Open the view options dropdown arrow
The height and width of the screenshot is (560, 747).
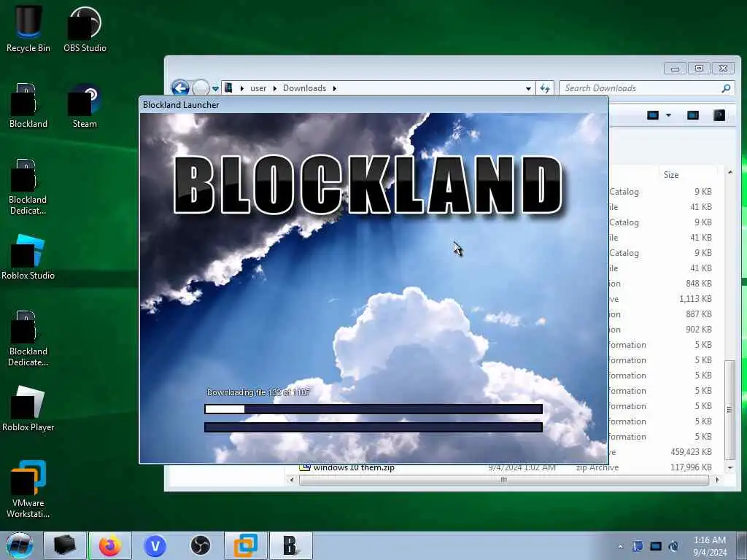(x=668, y=115)
